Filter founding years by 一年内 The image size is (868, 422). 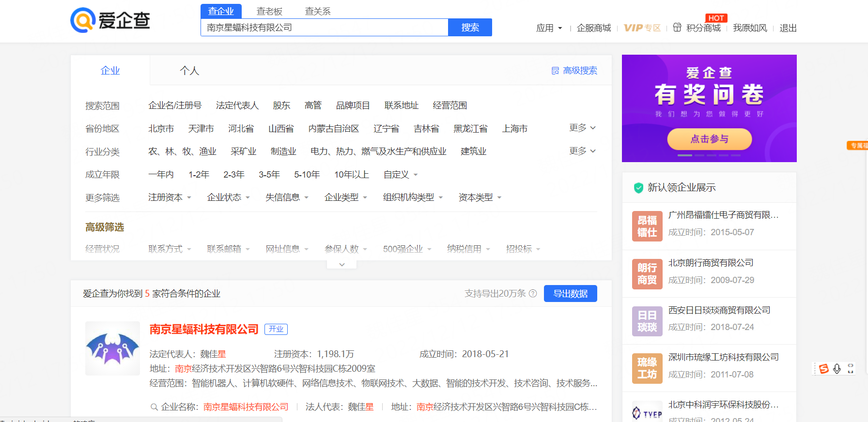[161, 175]
